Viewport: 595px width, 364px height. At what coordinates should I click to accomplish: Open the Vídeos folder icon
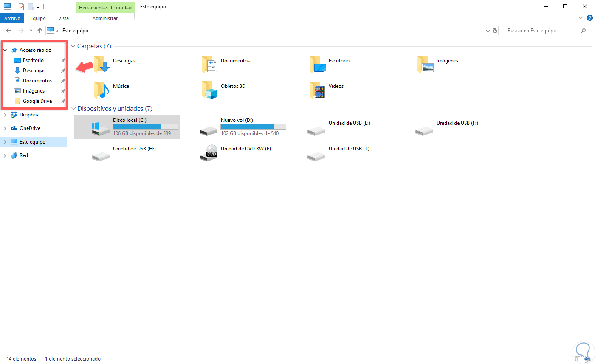click(x=317, y=90)
